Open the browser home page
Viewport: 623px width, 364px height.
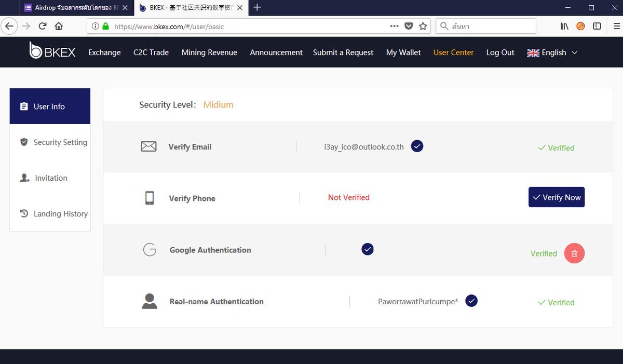[x=59, y=26]
